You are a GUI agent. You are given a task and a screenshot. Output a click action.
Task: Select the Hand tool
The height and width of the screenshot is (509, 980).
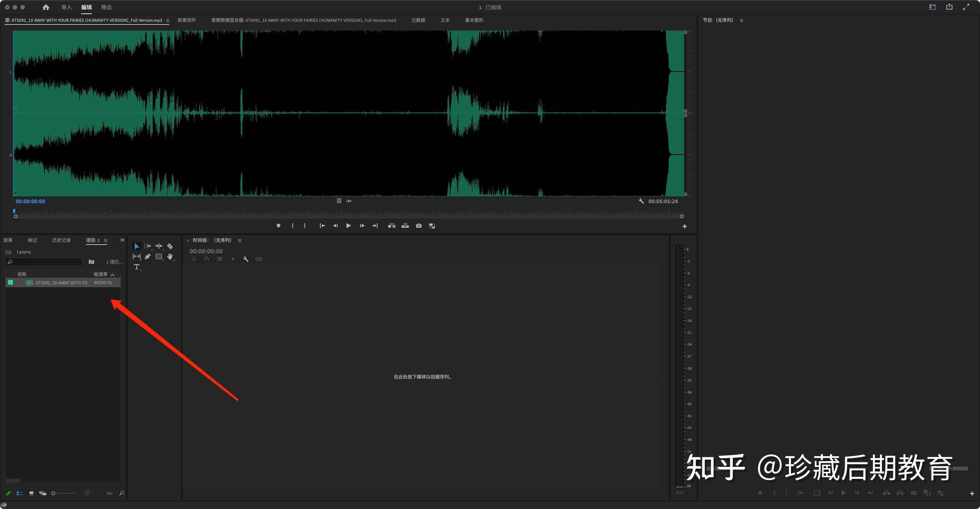click(170, 256)
